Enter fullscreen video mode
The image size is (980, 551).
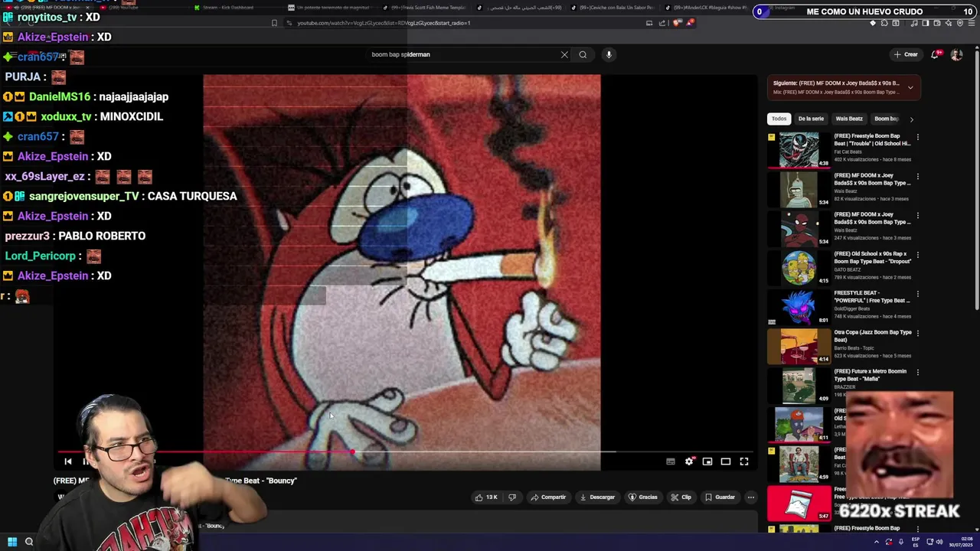(x=744, y=461)
